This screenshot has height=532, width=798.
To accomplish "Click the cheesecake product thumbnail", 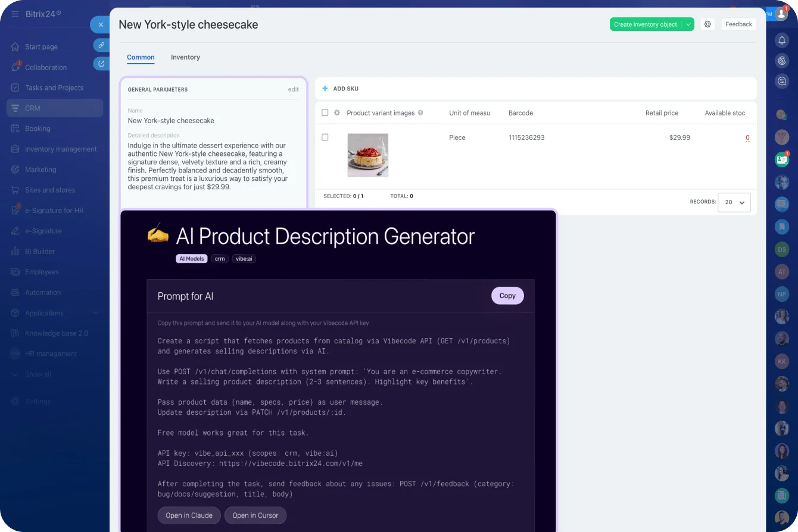I will 368,155.
